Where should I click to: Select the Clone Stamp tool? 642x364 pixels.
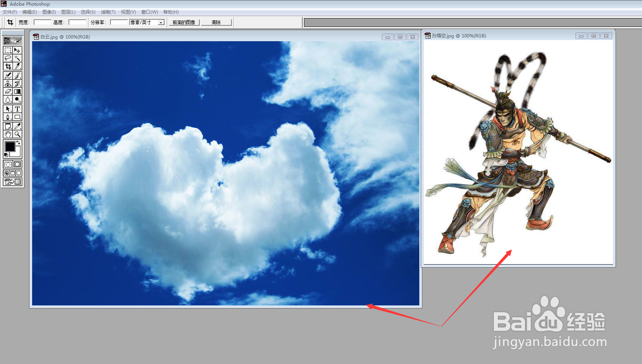point(8,84)
